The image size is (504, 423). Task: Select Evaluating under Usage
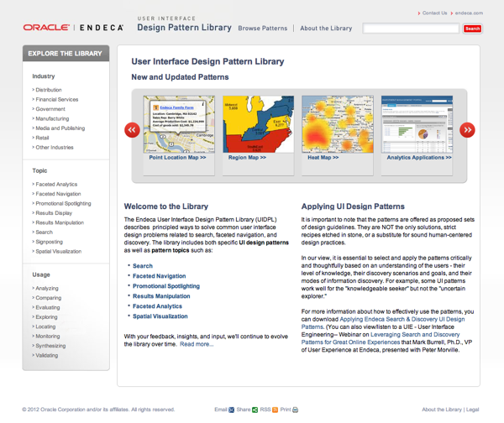point(48,307)
